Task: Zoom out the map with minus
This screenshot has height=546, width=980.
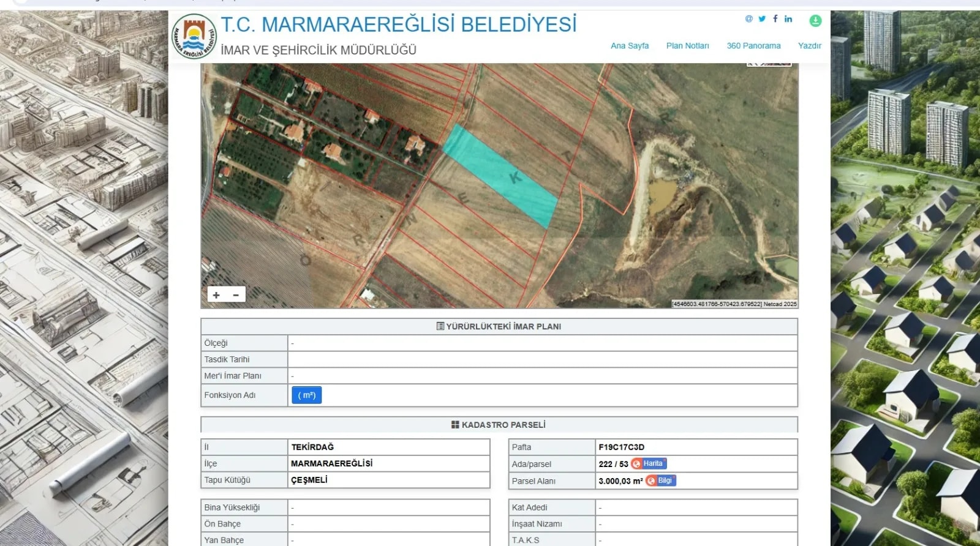Action: click(236, 295)
